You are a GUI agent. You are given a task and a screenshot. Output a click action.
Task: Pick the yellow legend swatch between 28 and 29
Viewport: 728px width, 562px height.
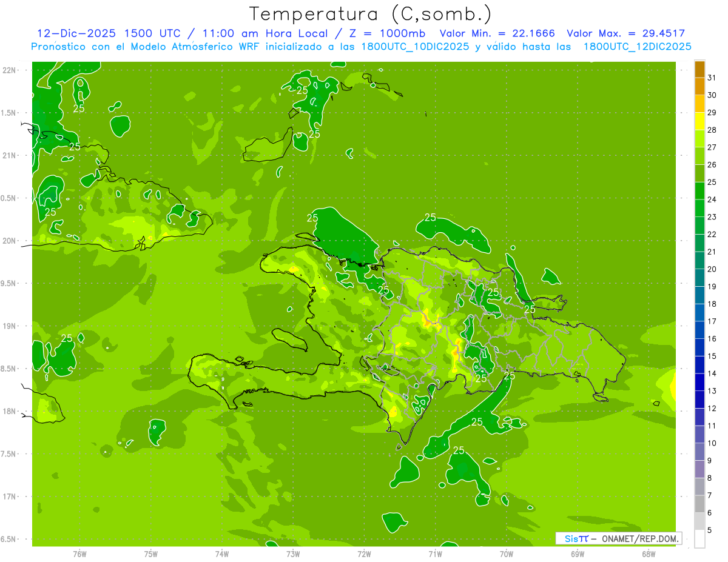(699, 121)
